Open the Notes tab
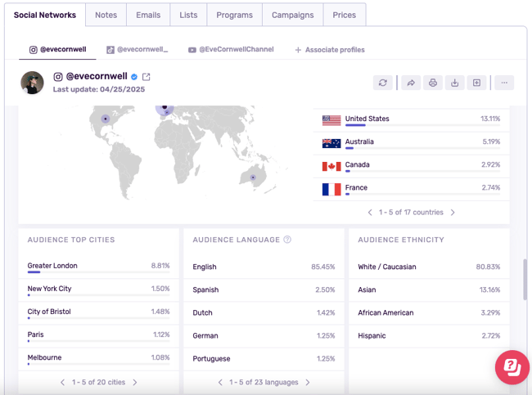Image resolution: width=532 pixels, height=395 pixels. pos(106,15)
